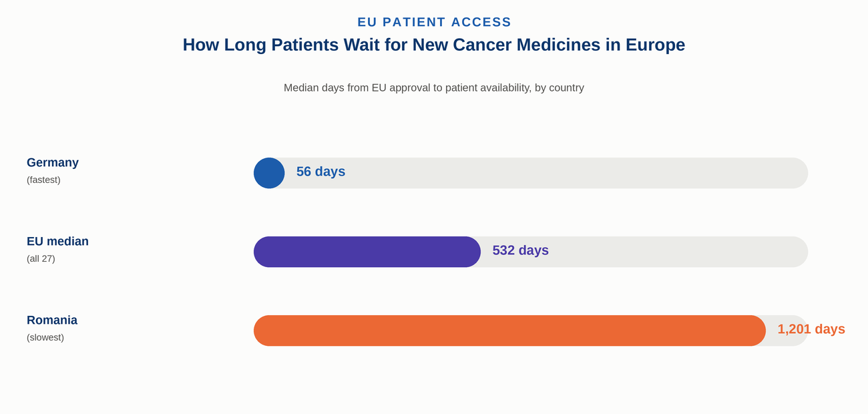Select the 532 days value label
Screen dimensions: 868x414
[520, 250]
